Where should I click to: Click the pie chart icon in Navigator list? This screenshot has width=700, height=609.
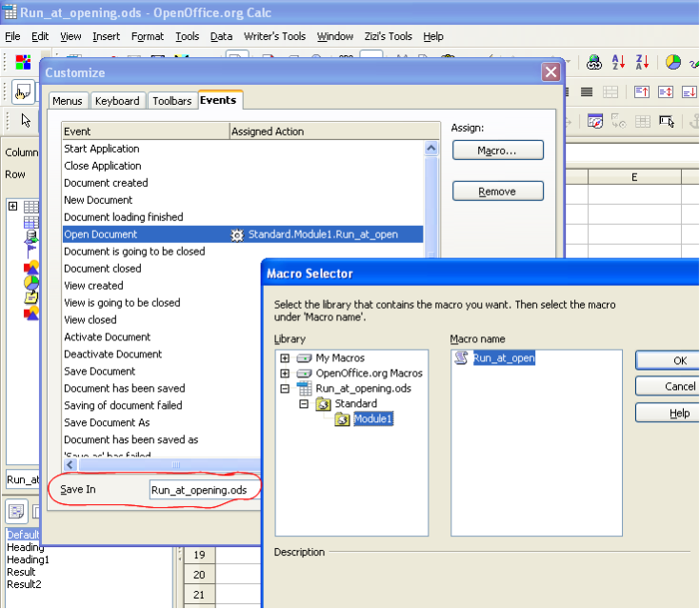click(31, 282)
